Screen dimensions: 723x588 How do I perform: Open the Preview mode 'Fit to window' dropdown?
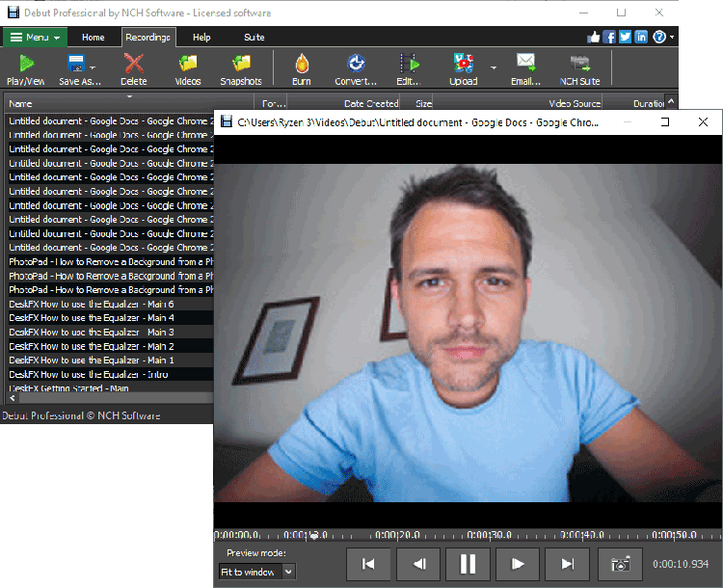[256, 572]
